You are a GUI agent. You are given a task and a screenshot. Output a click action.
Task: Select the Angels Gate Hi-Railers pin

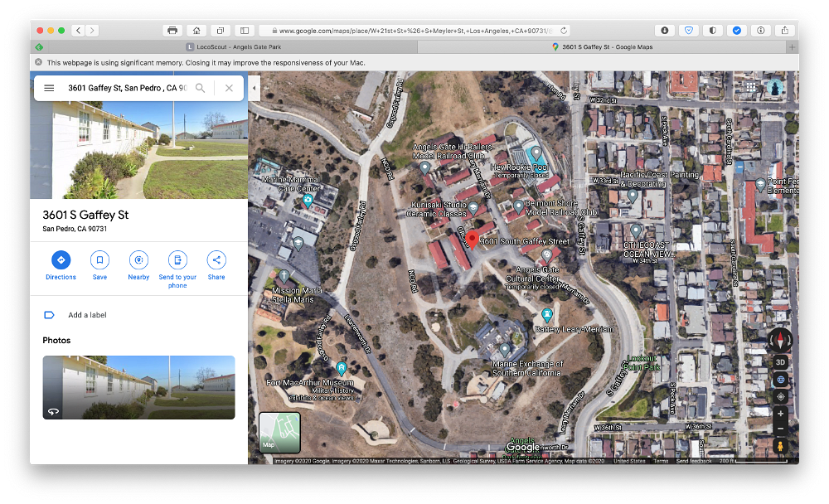(x=424, y=167)
